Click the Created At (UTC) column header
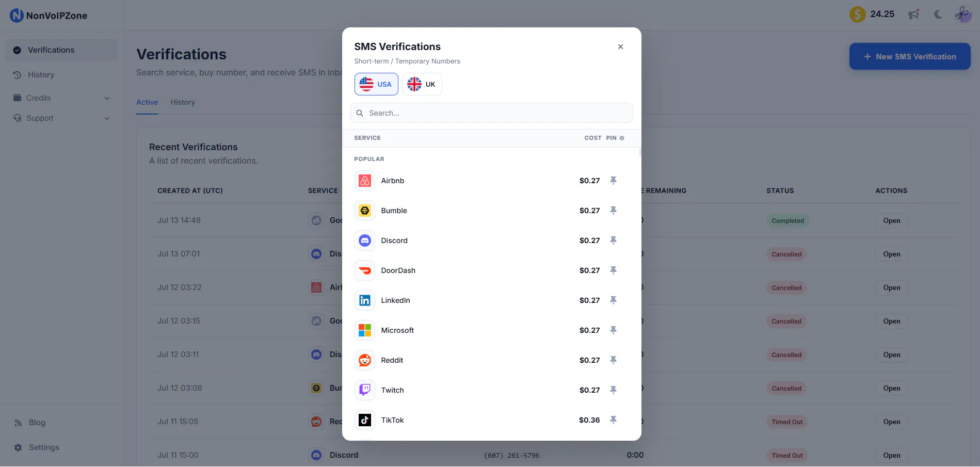 click(190, 191)
